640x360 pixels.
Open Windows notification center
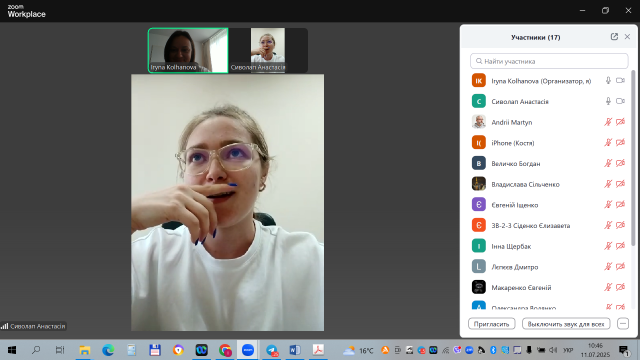click(x=624, y=350)
